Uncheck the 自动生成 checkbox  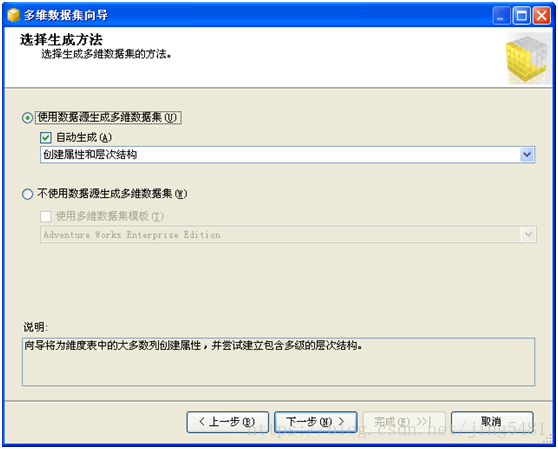click(46, 137)
